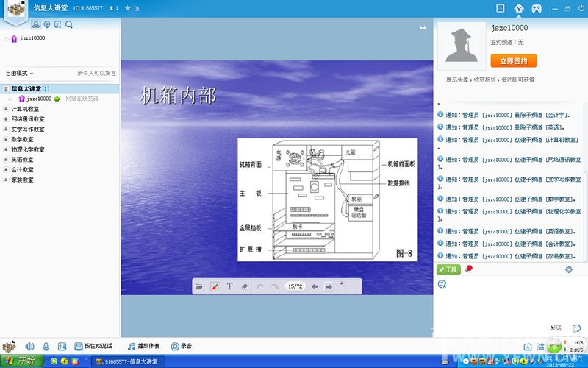Select the text tool in whiteboard toolbar
Screen dimensions: 588x368
229,286
